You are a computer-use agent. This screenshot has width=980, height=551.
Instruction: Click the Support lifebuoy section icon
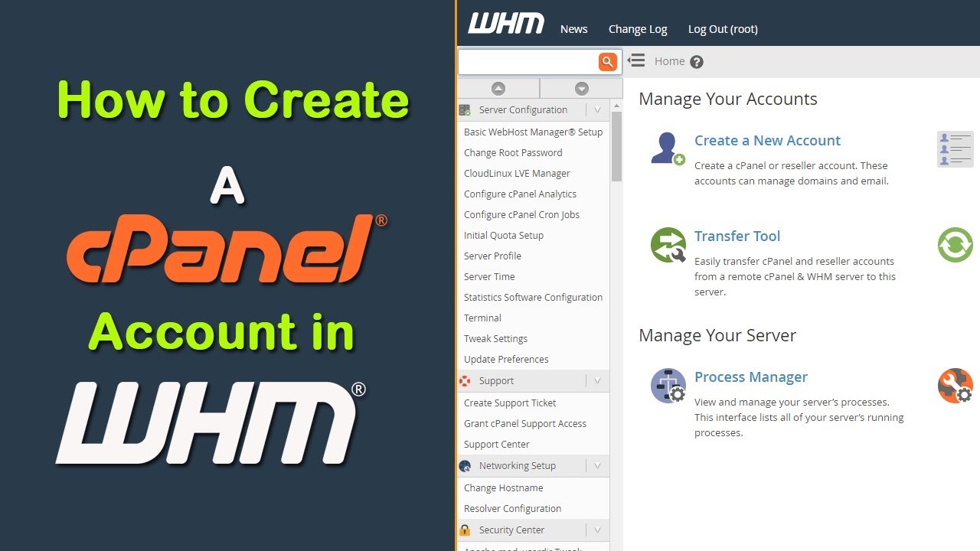click(465, 381)
